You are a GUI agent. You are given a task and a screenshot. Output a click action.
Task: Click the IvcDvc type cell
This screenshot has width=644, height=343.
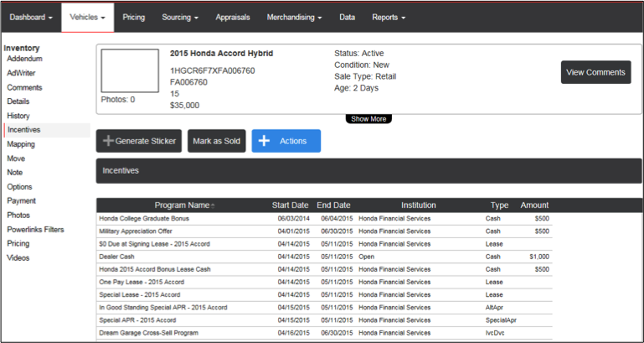495,334
